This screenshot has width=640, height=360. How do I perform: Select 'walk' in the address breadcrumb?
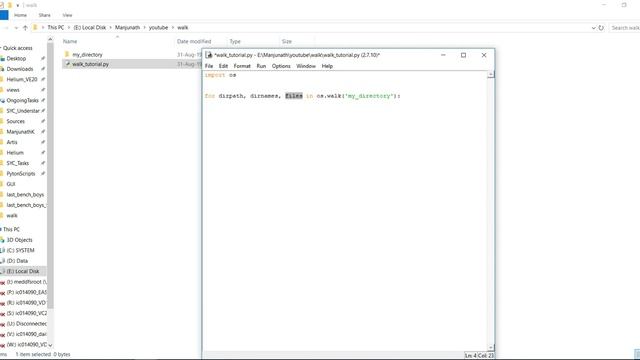(x=182, y=28)
